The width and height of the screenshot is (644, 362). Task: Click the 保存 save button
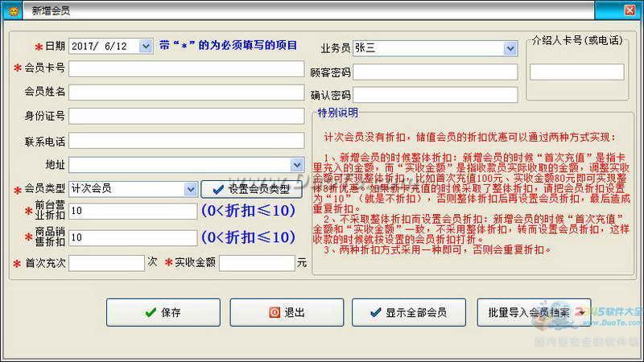[x=163, y=312]
